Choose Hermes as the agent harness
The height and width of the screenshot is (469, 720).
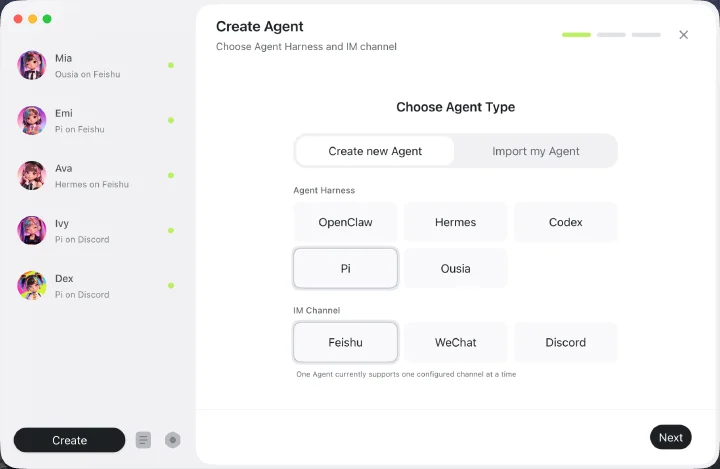[x=456, y=222]
